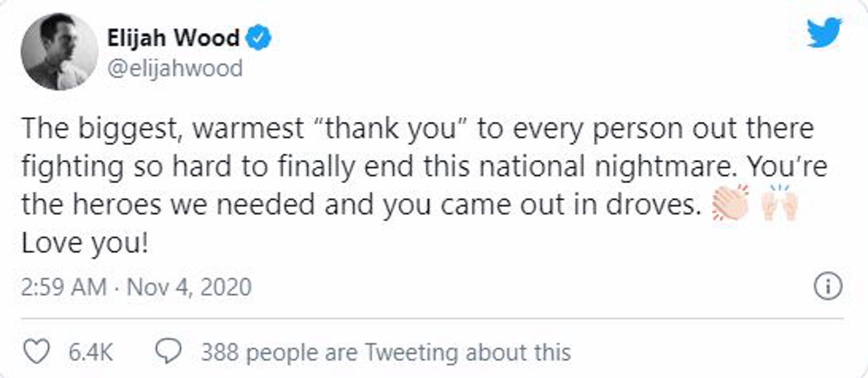Click the word "heroes" in the tweet
Image resolution: width=868 pixels, height=378 pixels.
coord(117,205)
